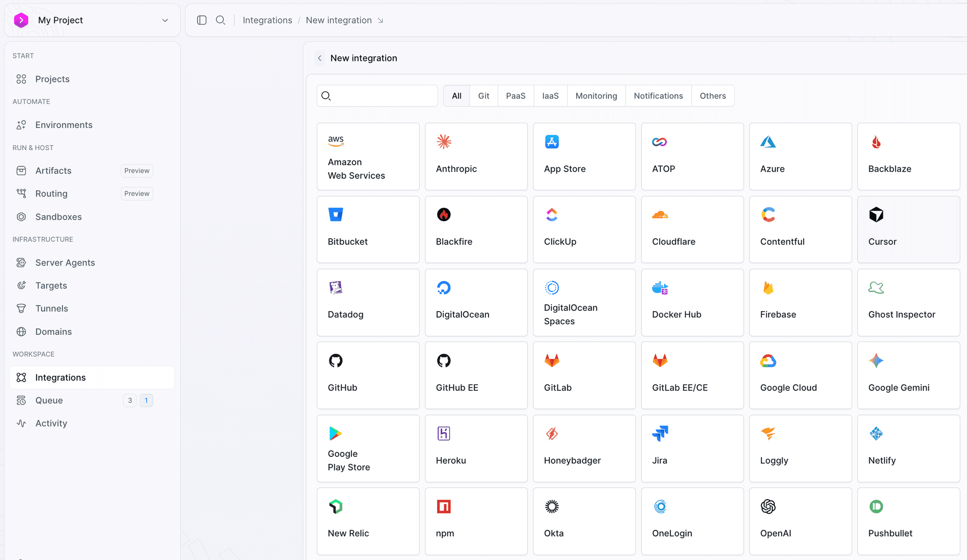
Task: Click the DigitalOcean logo
Action: click(x=444, y=288)
